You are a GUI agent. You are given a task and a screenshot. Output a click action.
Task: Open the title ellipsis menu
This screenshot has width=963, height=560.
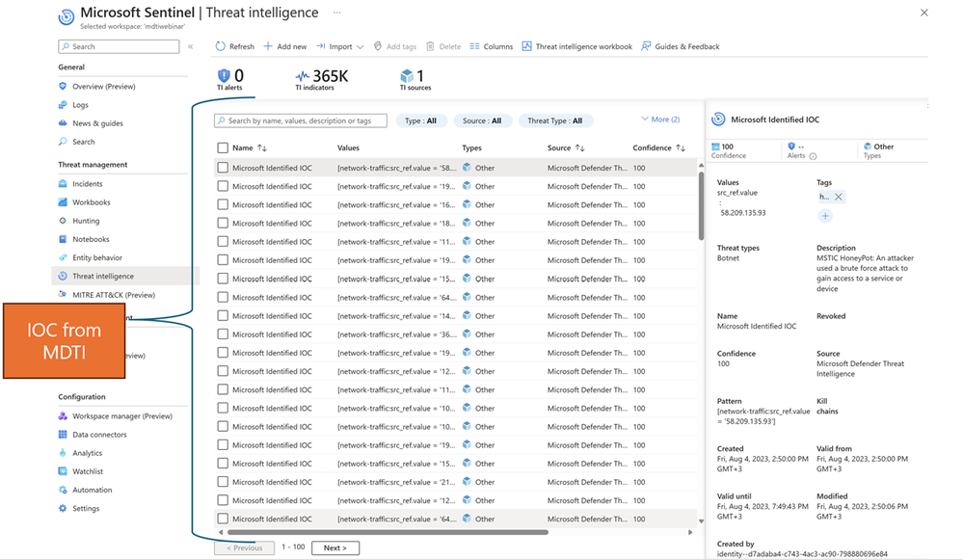coord(336,13)
